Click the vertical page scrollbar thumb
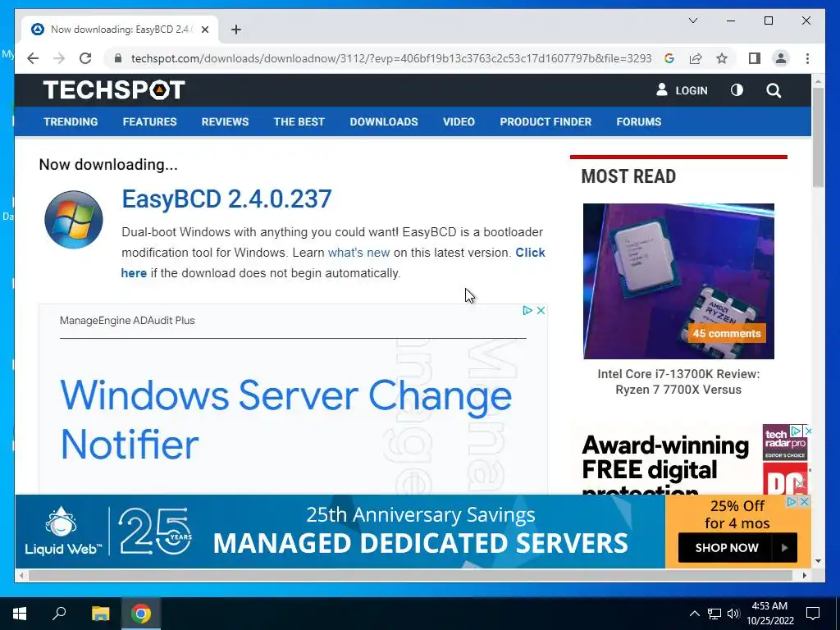The image size is (840, 630). point(818,137)
